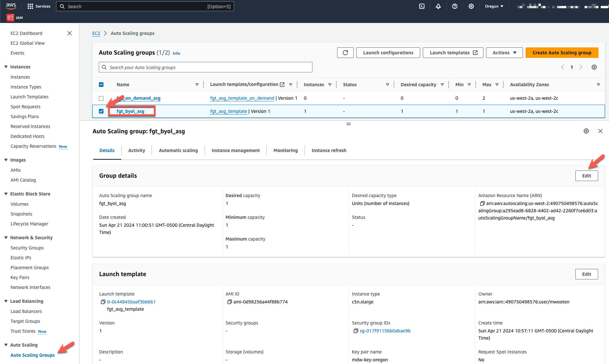The image size is (609, 364).
Task: Click Create Auto Scaling group button
Action: [x=562, y=53]
